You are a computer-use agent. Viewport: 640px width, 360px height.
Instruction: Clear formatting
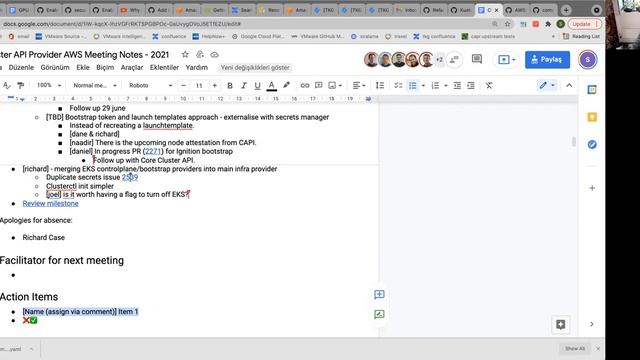click(489, 85)
